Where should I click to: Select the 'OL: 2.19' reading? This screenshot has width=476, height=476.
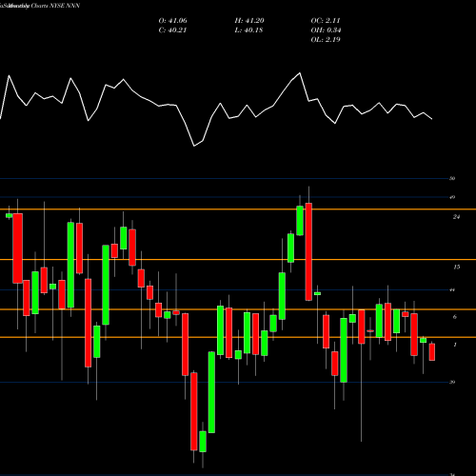(x=326, y=40)
